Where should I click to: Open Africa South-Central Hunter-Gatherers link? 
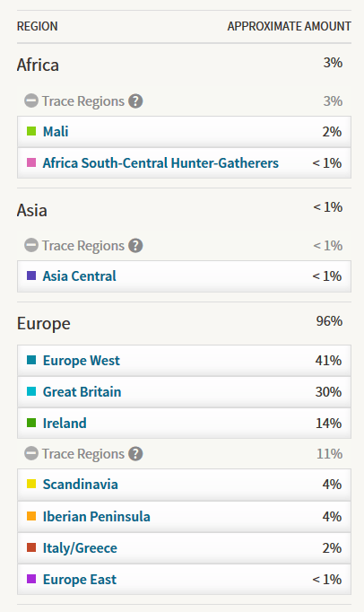coord(160,162)
